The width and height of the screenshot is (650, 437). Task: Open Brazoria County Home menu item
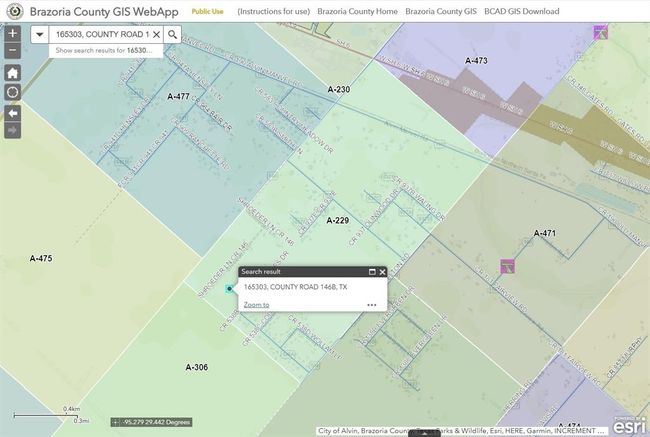click(357, 10)
